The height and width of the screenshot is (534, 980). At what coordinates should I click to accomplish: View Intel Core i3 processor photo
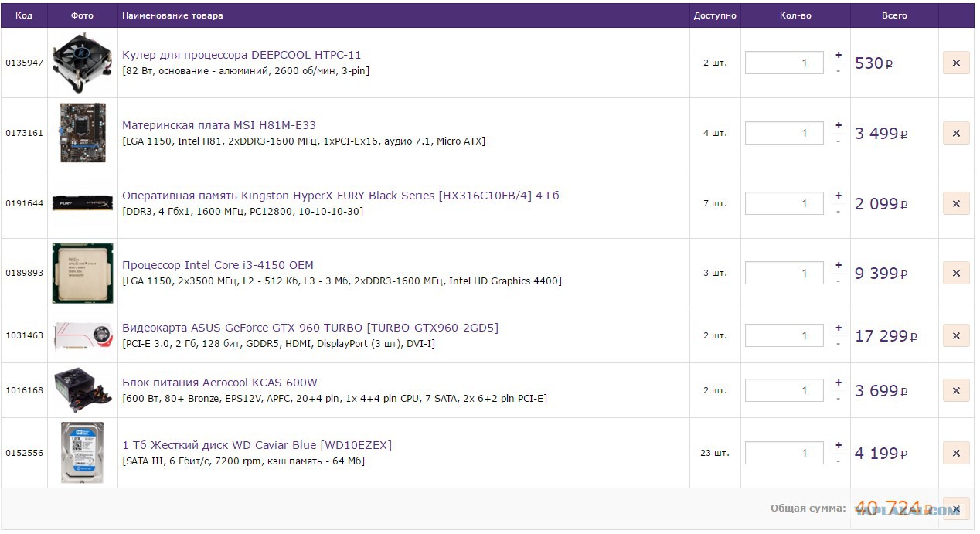(x=82, y=273)
